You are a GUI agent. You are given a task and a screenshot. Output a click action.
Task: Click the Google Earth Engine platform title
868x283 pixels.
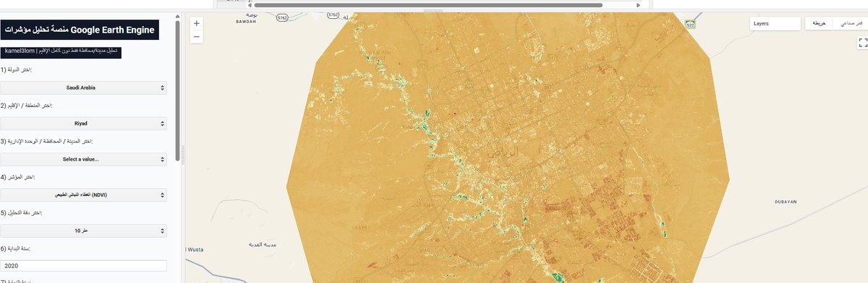(x=79, y=30)
